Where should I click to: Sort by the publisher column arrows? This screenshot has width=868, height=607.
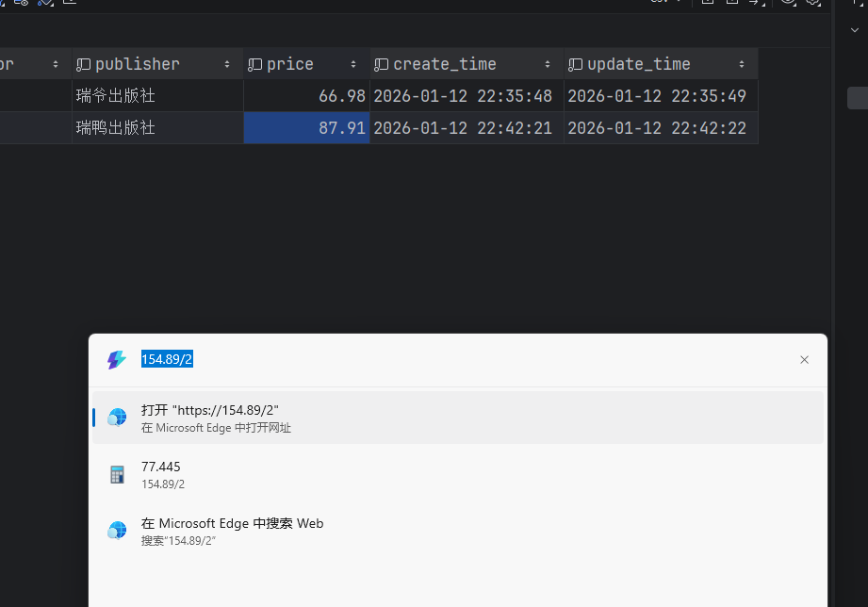tap(227, 65)
